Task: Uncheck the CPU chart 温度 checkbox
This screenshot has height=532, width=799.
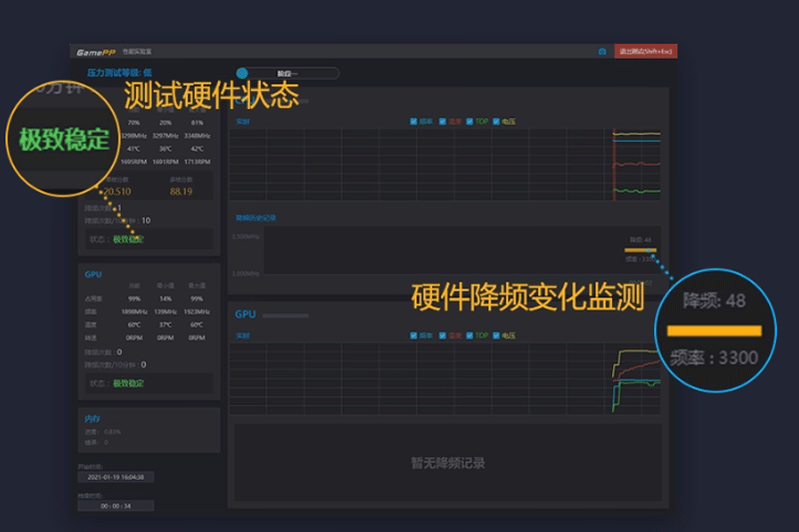Action: point(442,121)
